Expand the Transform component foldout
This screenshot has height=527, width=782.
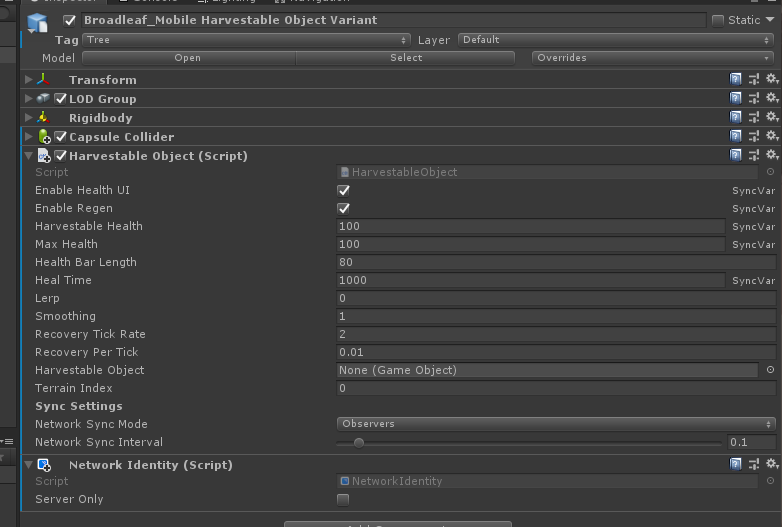point(29,80)
